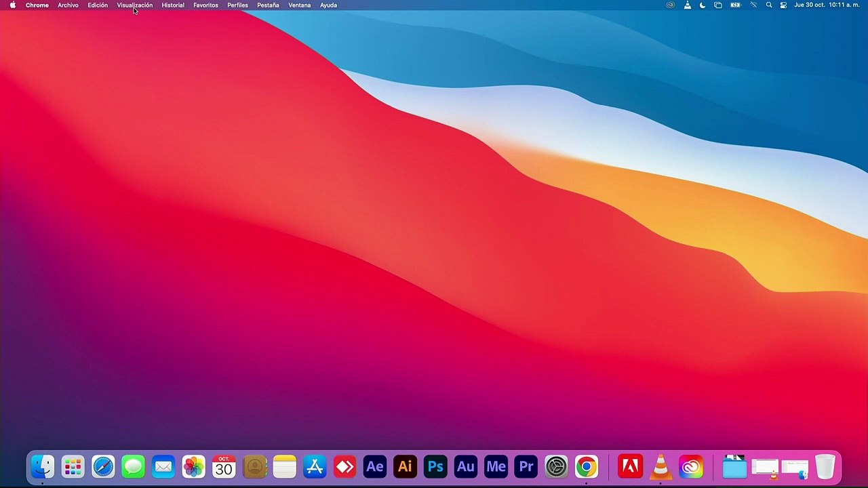Image resolution: width=868 pixels, height=488 pixels.
Task: Open Control Center in menu bar
Action: click(783, 5)
